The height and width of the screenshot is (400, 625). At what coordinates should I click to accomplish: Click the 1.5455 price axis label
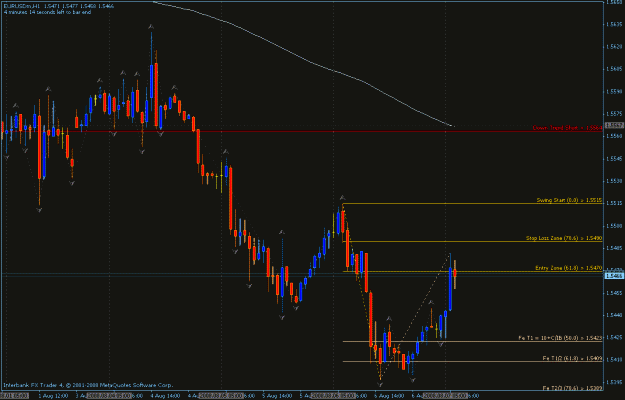click(614, 293)
